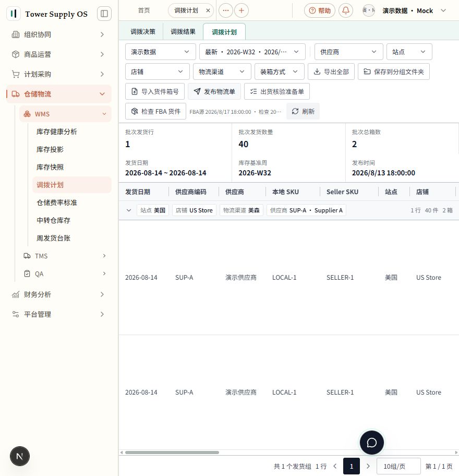Viewport: 459px width, 476px height.
Task: Click the round N badge icon
Action: coord(20,456)
